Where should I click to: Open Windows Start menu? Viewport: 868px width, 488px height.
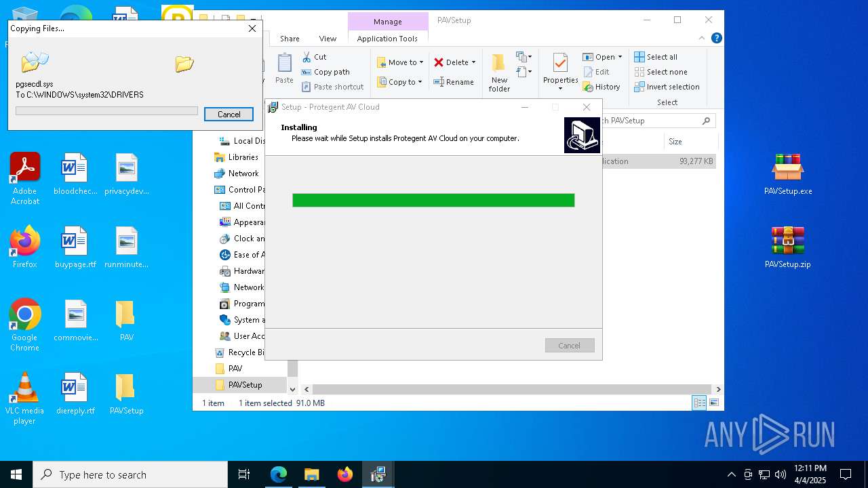(x=16, y=474)
